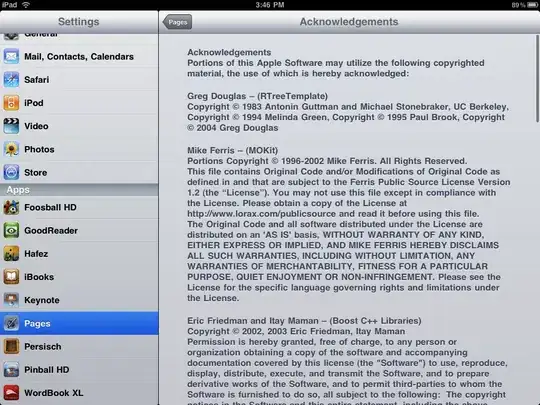Tap the orange iPod icon
540x405 pixels.
pyautogui.click(x=11, y=103)
